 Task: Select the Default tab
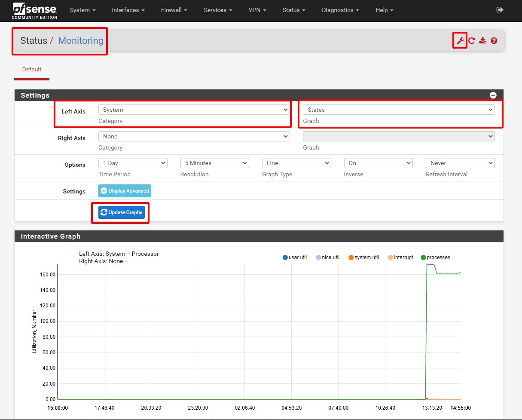pos(32,69)
